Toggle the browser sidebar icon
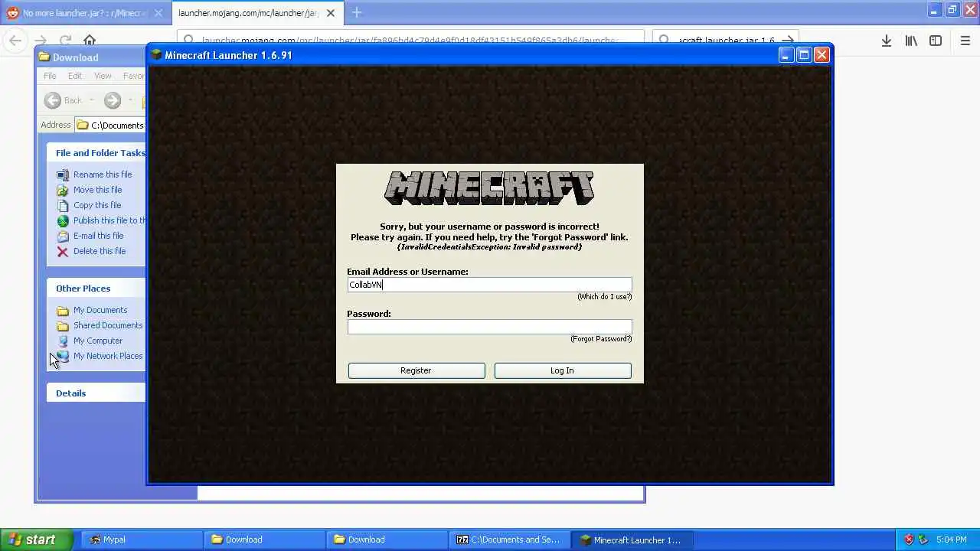This screenshot has height=551, width=980. pos(936,41)
